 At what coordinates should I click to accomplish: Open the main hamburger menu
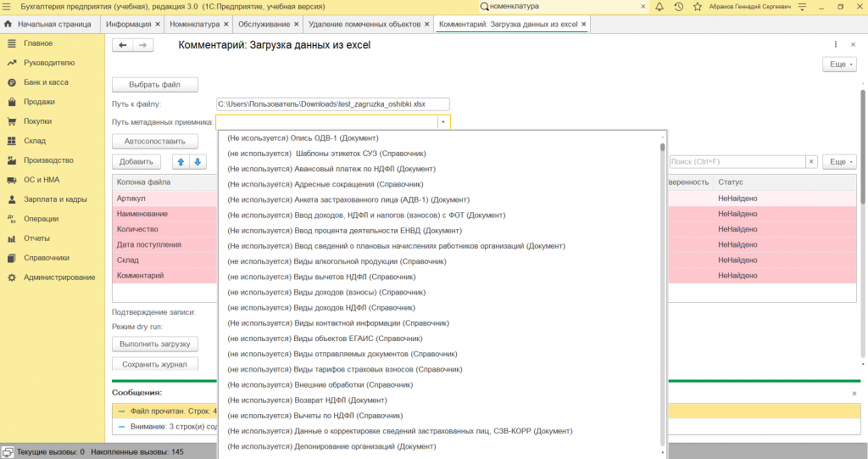7,7
